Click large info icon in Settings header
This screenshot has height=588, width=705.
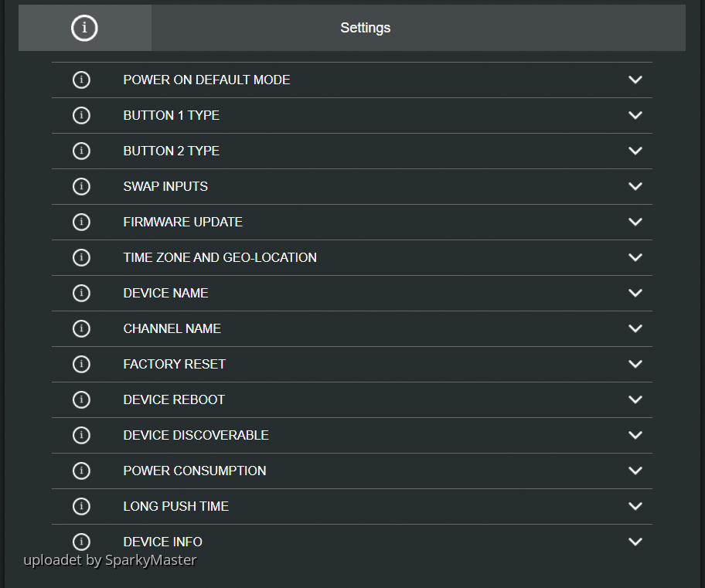tap(84, 28)
